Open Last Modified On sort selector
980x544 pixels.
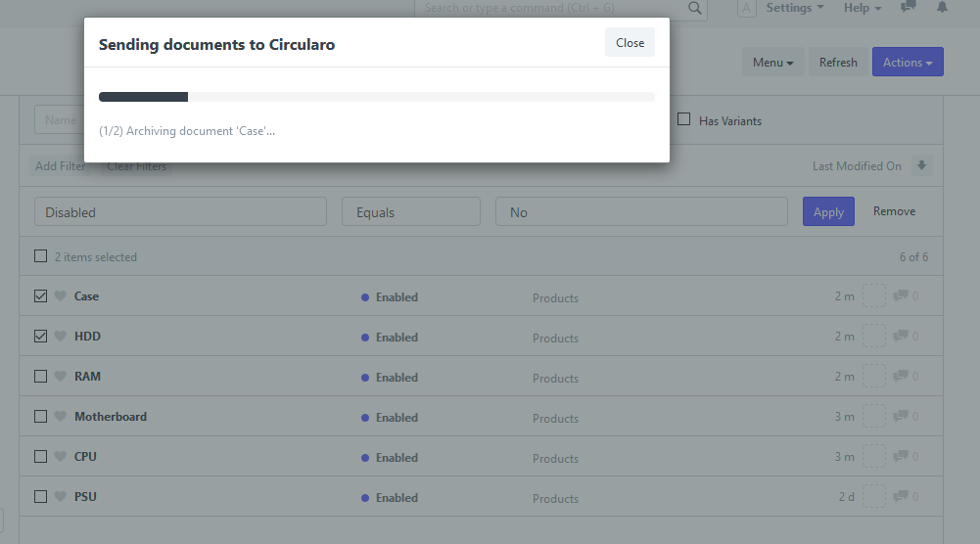click(x=857, y=166)
